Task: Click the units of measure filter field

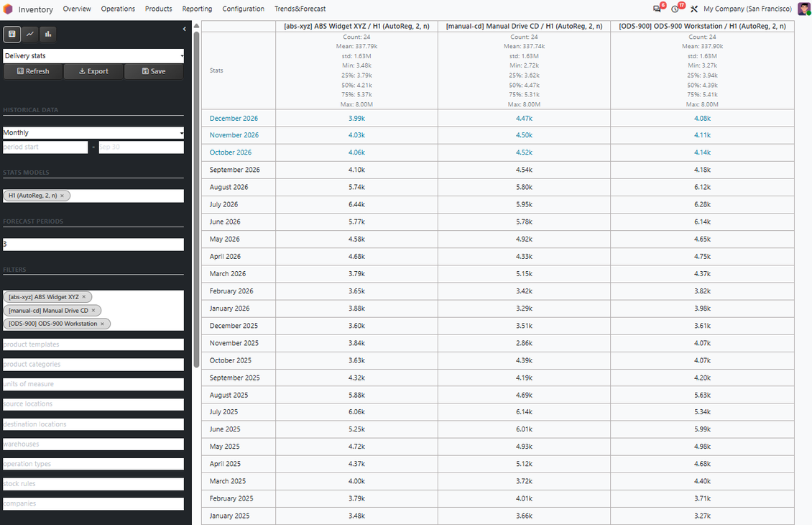Action: (93, 384)
